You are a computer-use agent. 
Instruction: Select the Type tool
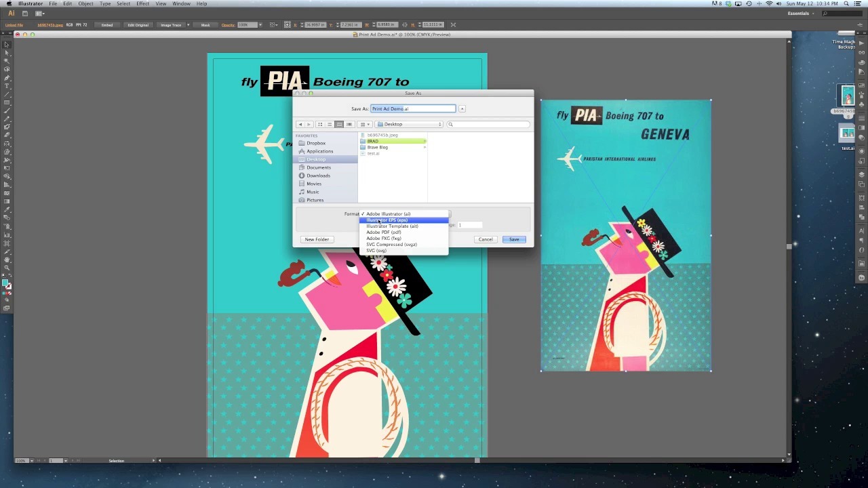point(7,86)
